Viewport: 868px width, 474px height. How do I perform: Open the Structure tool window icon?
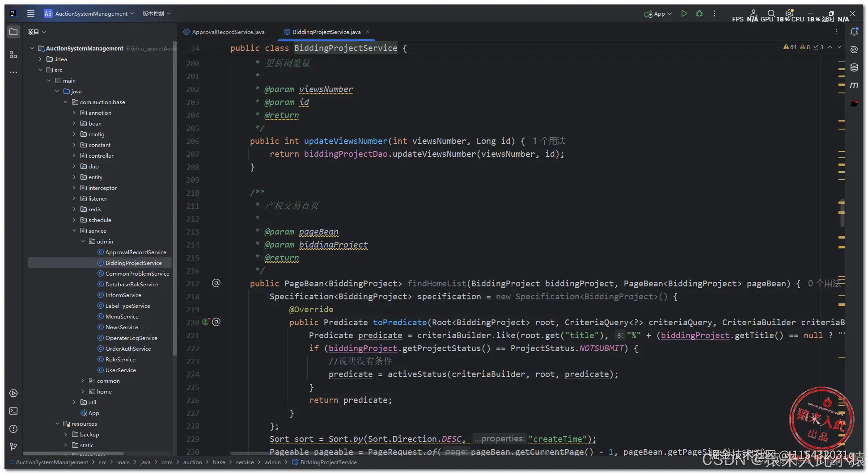[x=13, y=55]
